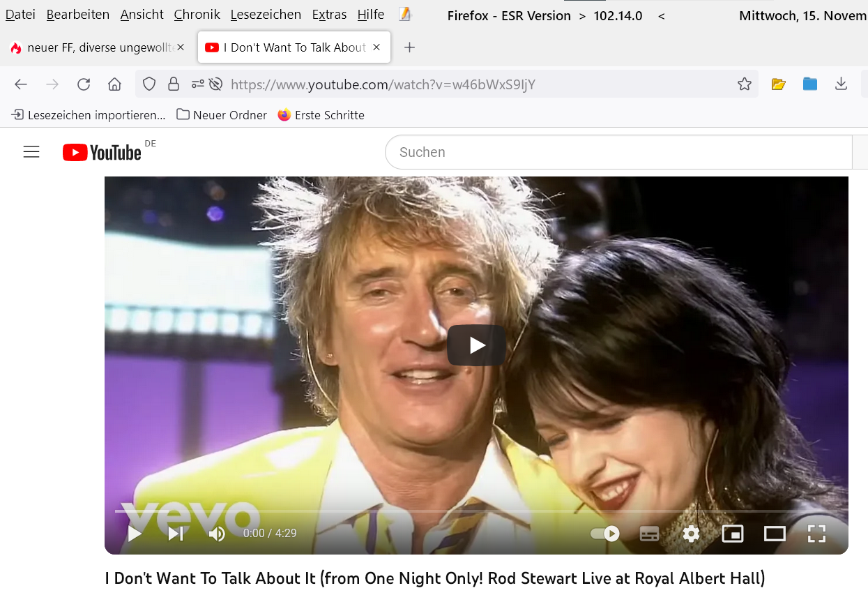Reload the current page

tap(84, 84)
